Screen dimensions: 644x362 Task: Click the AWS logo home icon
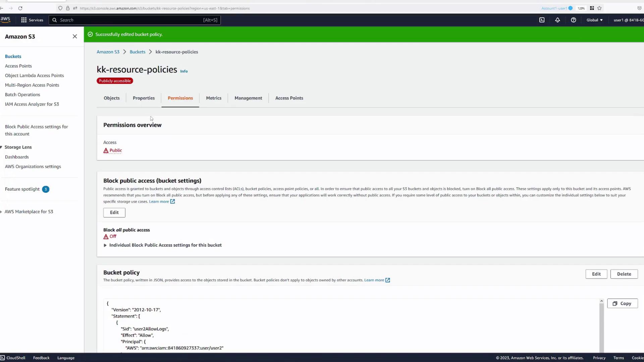point(5,19)
